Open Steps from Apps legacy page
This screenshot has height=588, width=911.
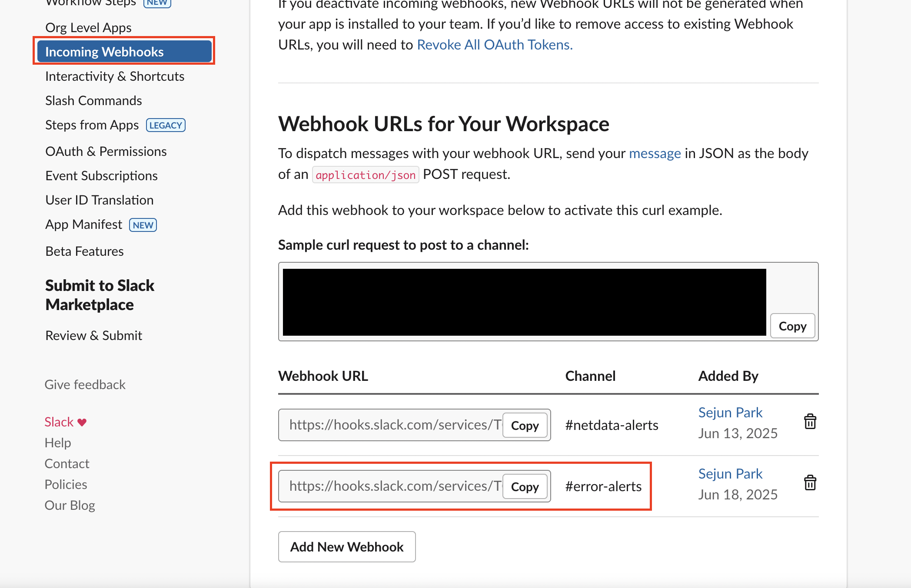[92, 125]
